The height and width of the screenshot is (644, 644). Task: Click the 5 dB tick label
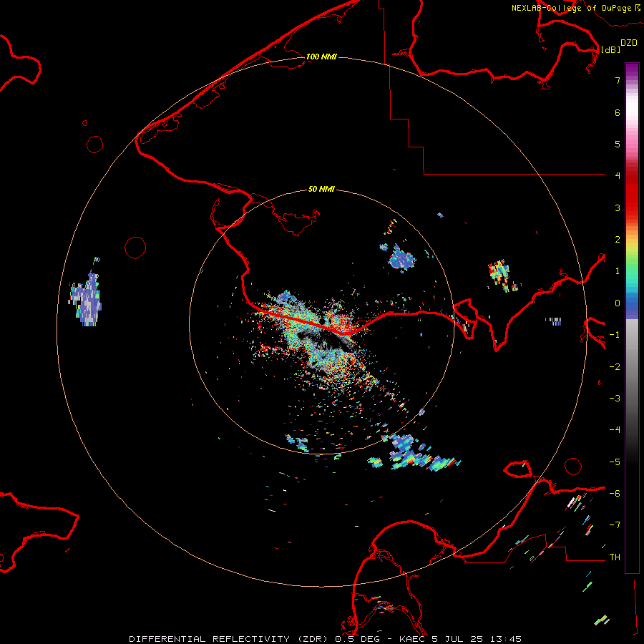pyautogui.click(x=618, y=144)
